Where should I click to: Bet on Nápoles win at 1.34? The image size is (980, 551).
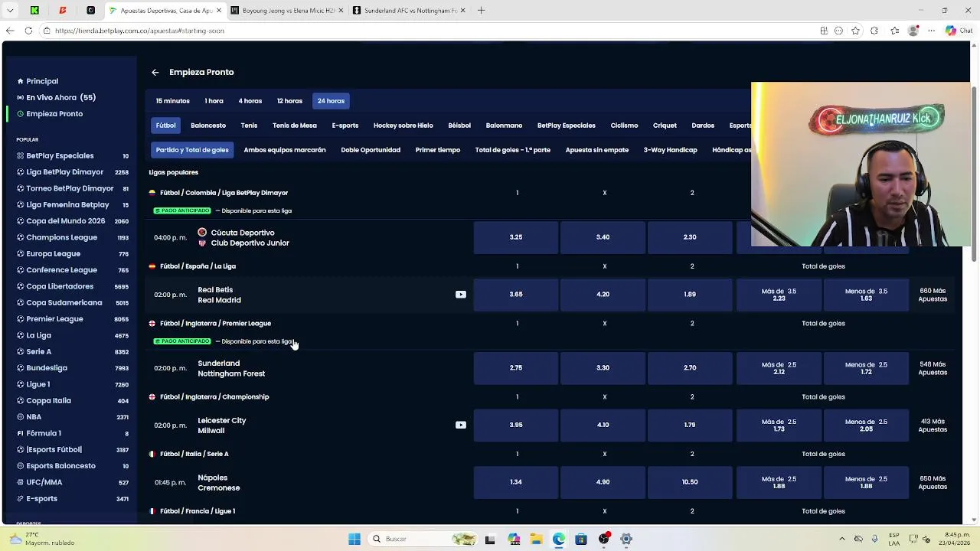click(516, 482)
